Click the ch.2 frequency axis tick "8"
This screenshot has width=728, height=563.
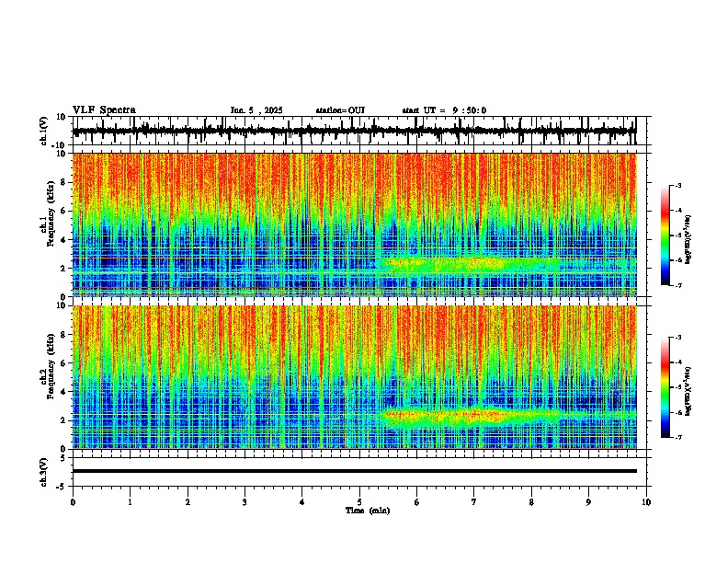pos(63,335)
